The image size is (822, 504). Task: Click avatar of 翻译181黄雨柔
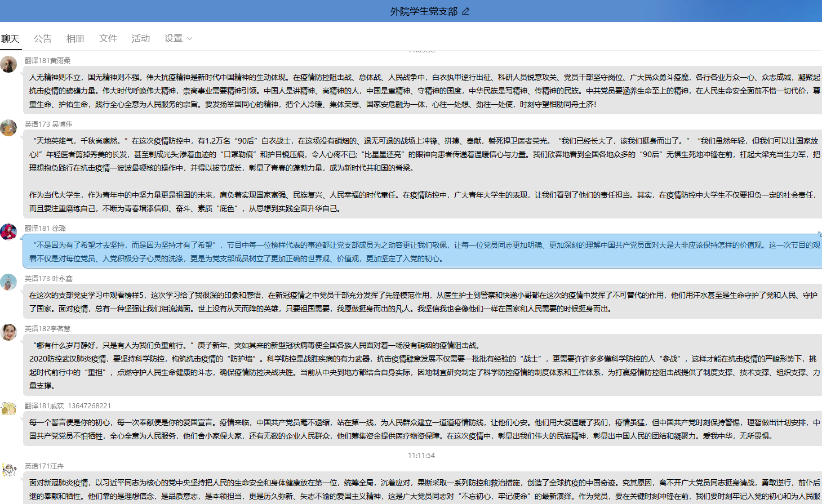pos(8,64)
